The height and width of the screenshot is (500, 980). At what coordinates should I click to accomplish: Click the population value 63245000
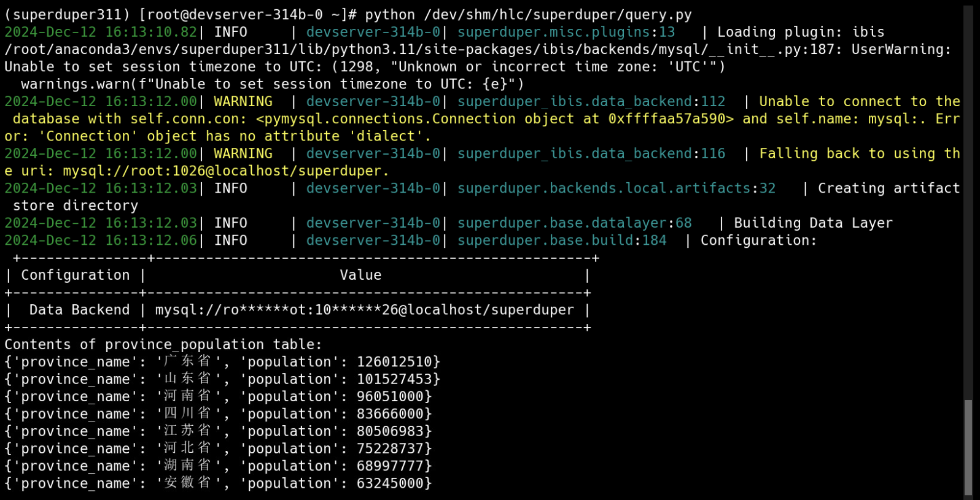point(390,484)
